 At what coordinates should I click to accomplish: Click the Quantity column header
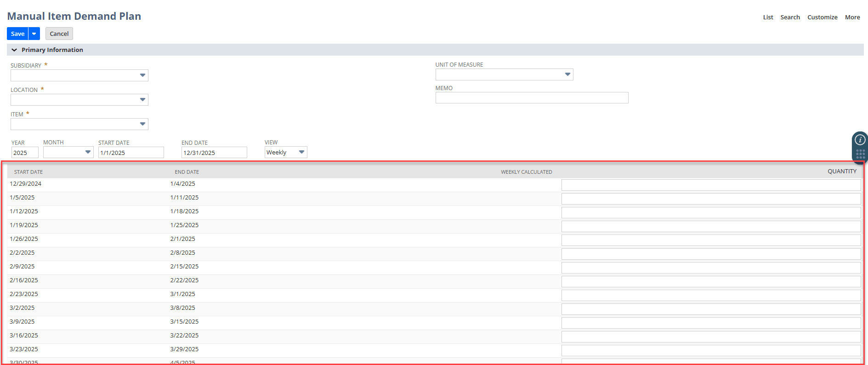tap(842, 171)
